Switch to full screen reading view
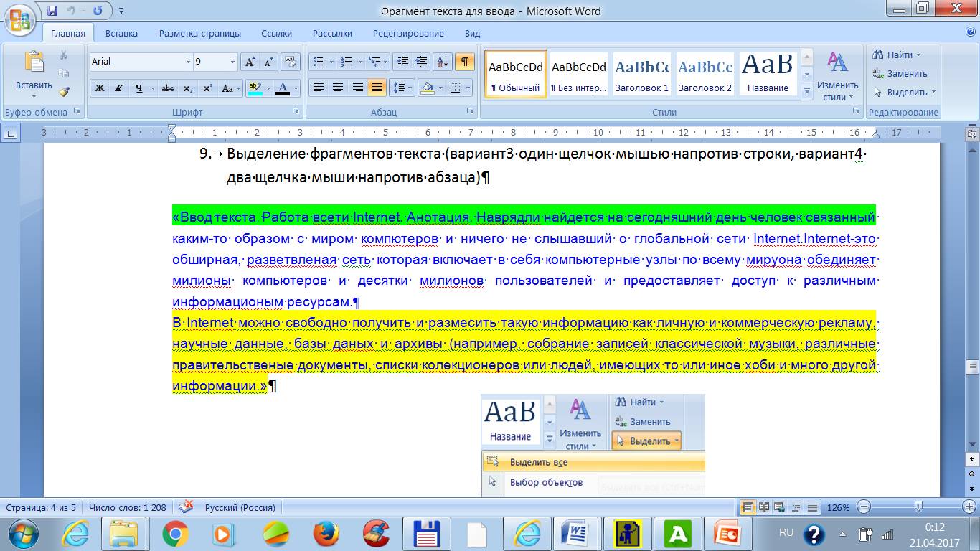Viewport: 980px width, 551px height. pos(765,507)
